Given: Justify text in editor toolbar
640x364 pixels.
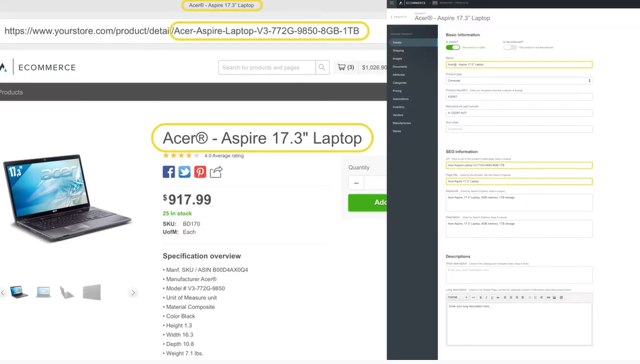Looking at the screenshot, I should (522, 298).
